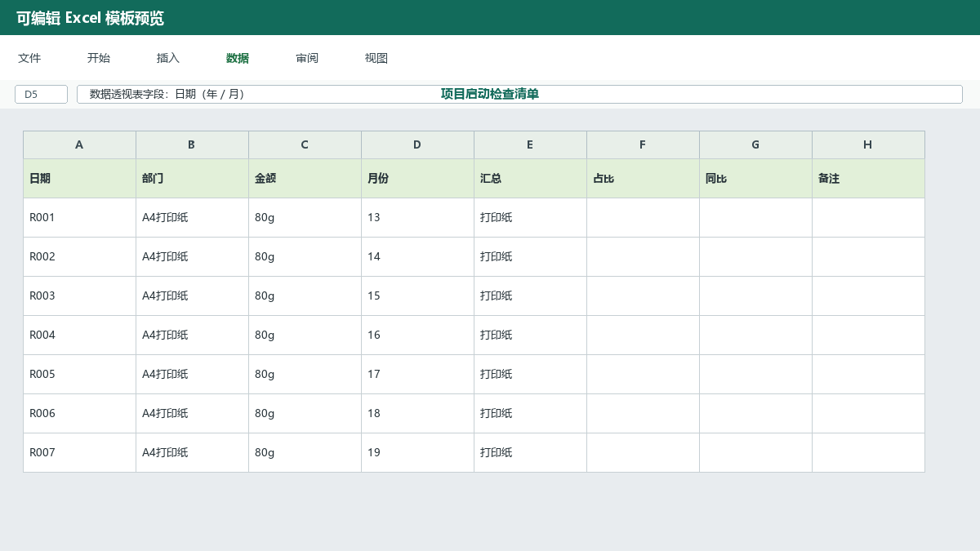Click 80g in row R002

click(x=305, y=256)
